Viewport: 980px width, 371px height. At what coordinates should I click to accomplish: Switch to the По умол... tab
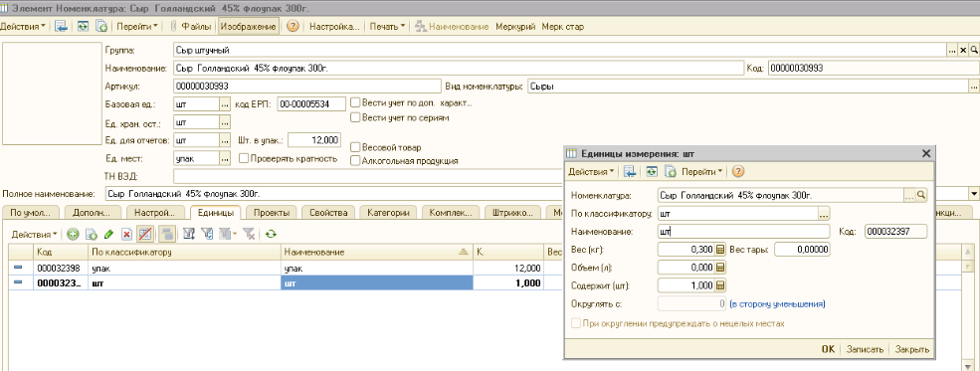pyautogui.click(x=30, y=213)
